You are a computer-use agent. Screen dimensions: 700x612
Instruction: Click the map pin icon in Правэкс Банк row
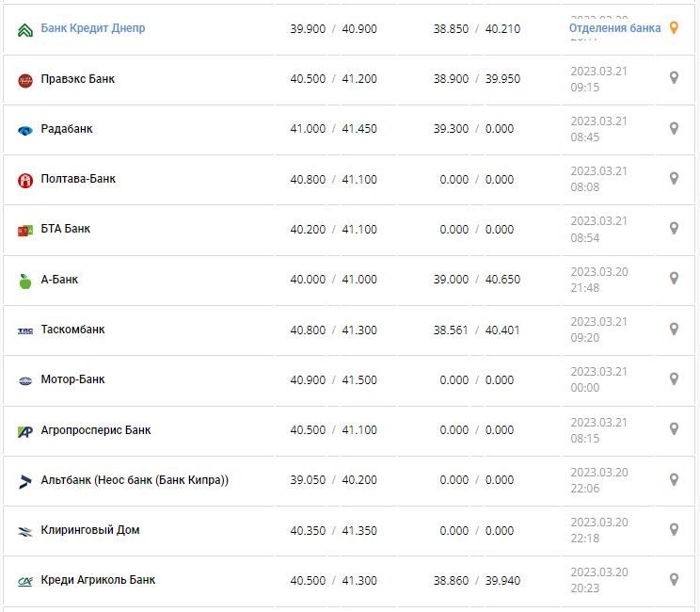pos(674,78)
